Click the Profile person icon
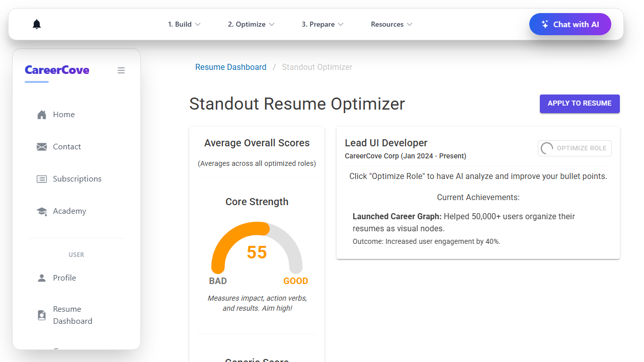The width and height of the screenshot is (644, 362). (x=42, y=278)
